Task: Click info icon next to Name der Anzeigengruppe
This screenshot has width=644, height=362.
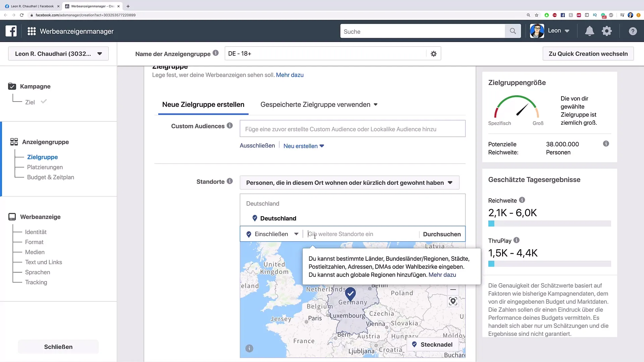Action: 216,53
